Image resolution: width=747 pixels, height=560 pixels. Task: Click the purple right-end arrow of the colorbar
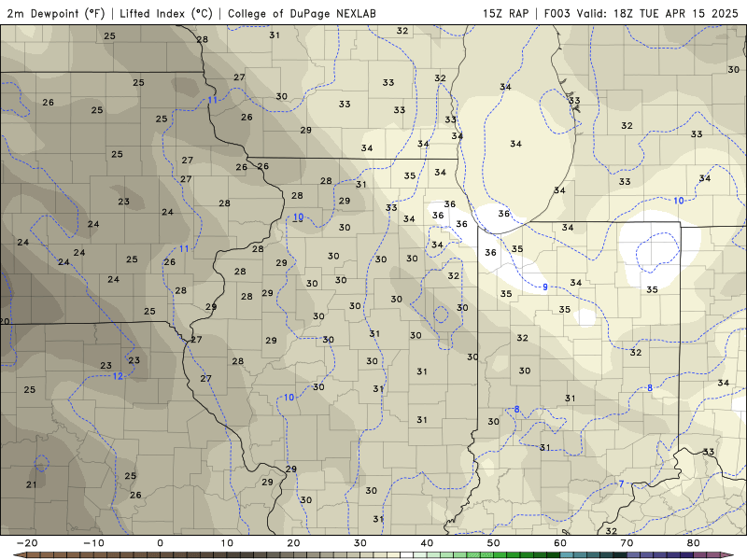click(x=726, y=555)
